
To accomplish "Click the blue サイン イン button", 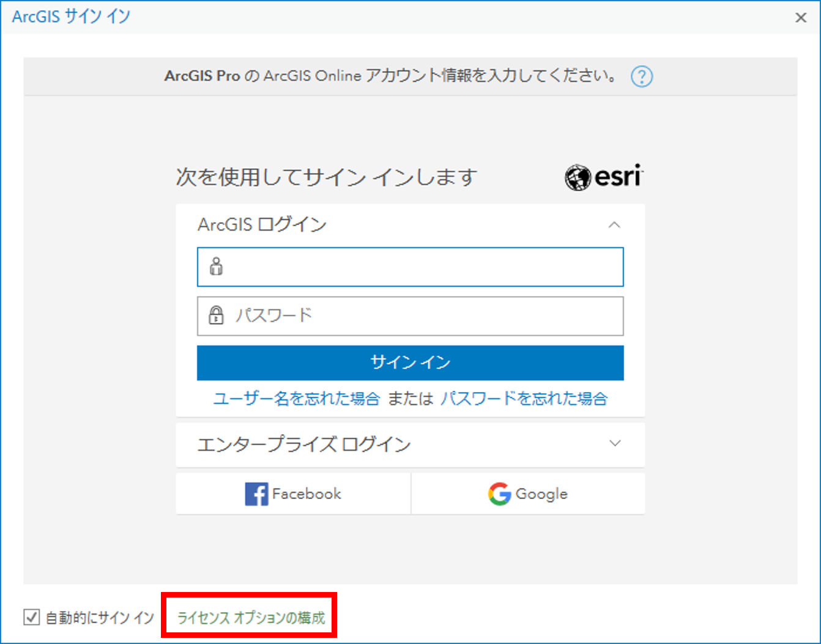I will tap(410, 363).
